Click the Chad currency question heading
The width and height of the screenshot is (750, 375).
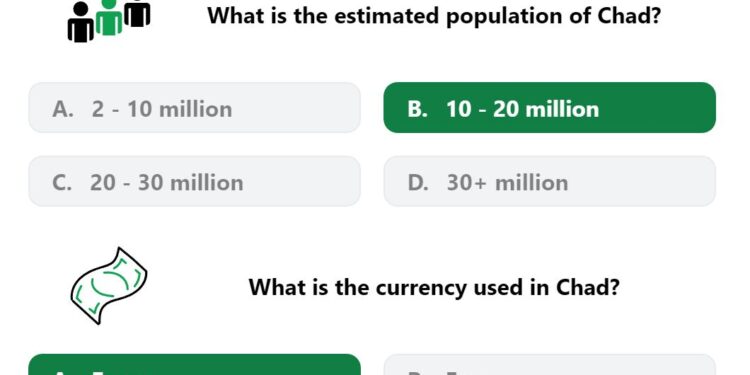point(434,287)
